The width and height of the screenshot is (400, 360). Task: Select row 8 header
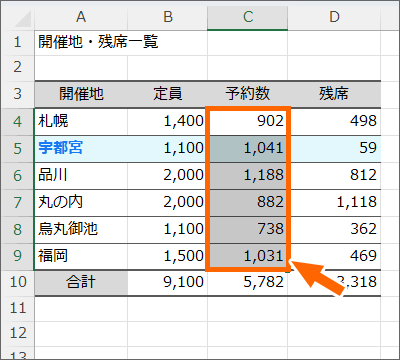coord(18,230)
